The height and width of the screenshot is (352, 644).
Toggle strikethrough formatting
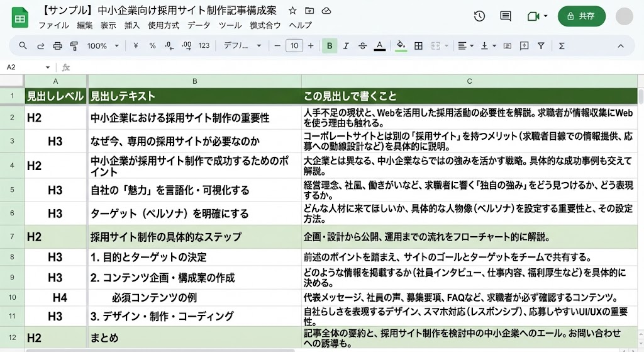(362, 46)
